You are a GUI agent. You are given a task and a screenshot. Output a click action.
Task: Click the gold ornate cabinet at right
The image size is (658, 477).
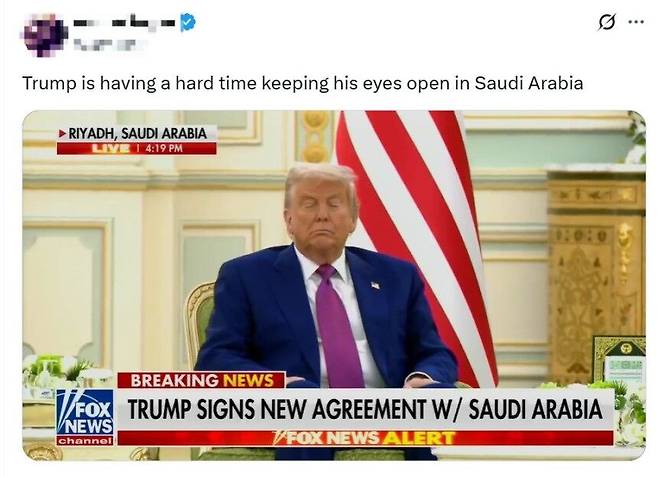point(597,275)
